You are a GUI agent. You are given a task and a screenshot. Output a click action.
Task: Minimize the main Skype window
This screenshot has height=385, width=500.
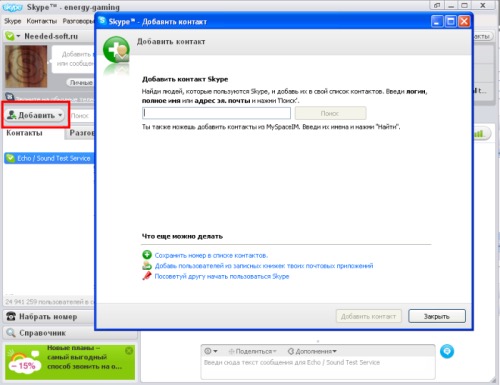point(451,6)
